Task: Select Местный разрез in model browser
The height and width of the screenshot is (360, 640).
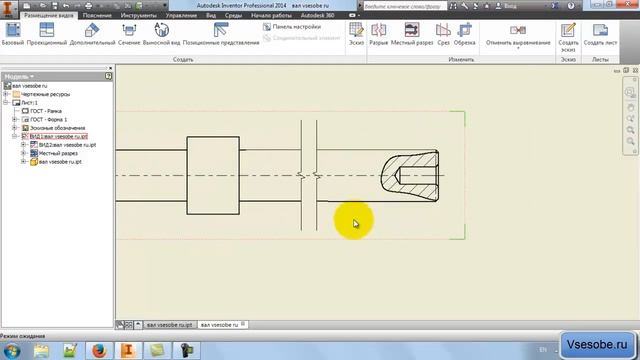Action: click(54, 153)
